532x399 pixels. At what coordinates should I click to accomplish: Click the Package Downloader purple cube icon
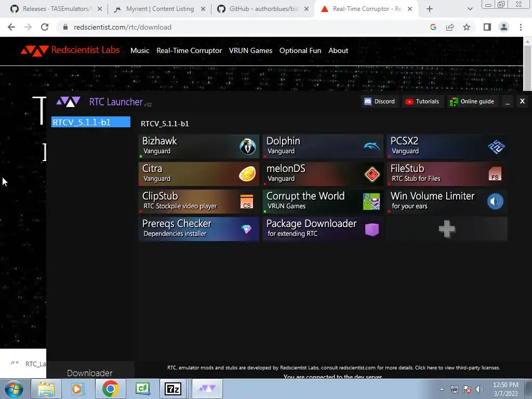coord(372,229)
